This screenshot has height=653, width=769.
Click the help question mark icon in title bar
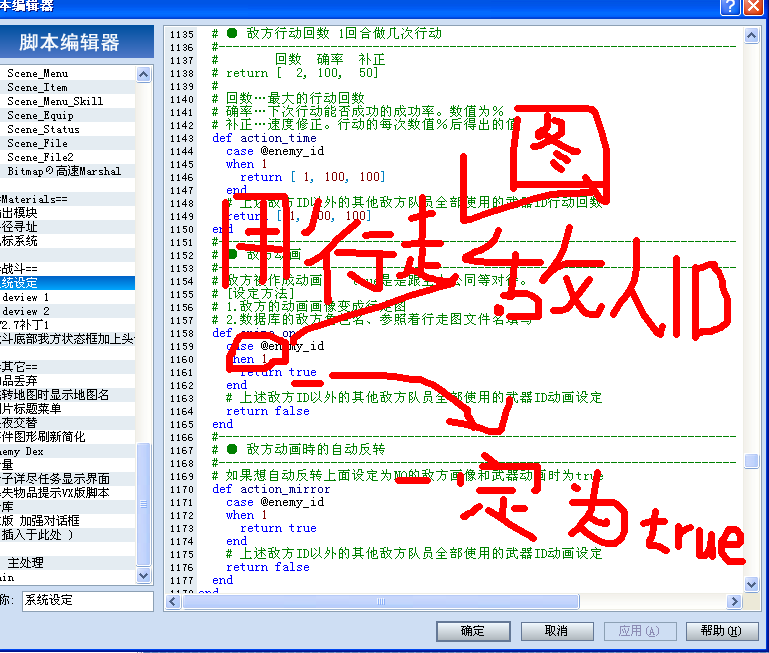click(x=730, y=6)
